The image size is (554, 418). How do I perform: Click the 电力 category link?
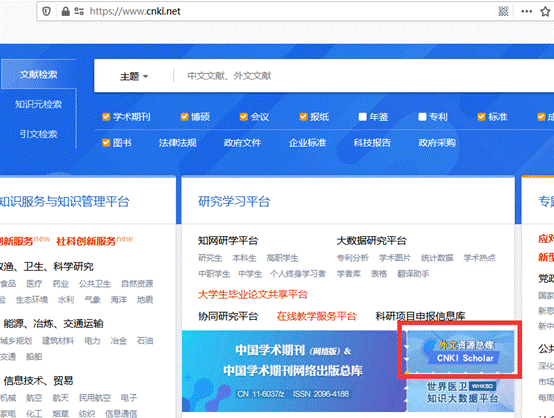coord(92,341)
